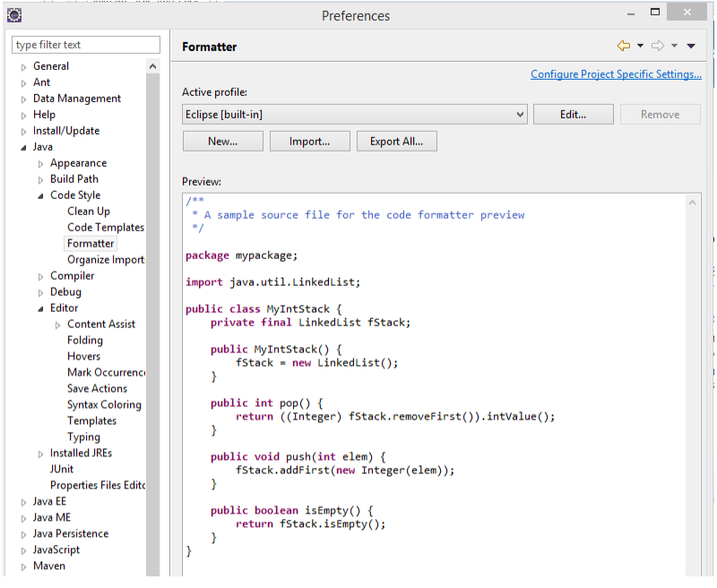Minimize the Preferences window
This screenshot has width=717, height=588.
click(x=631, y=13)
